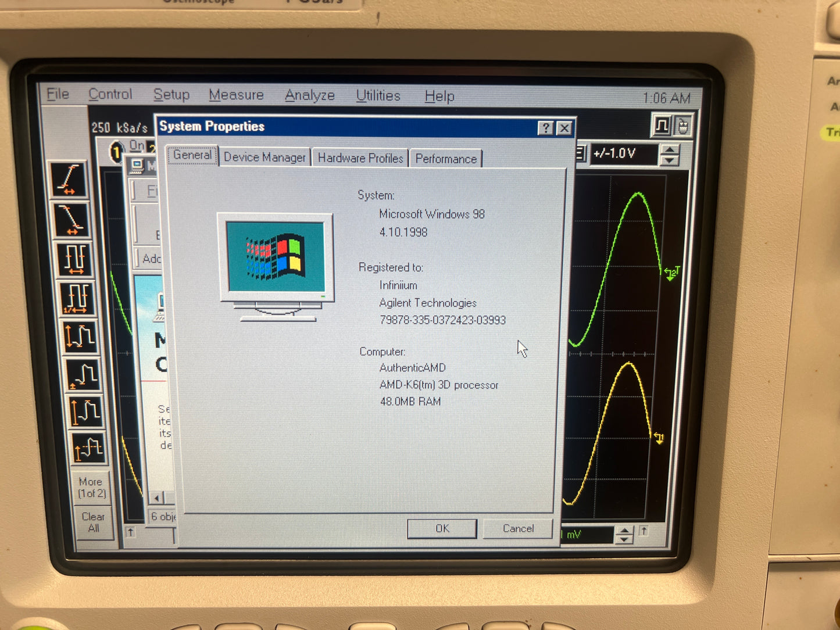The width and height of the screenshot is (840, 630).
Task: Click the measurement icon with small ± symbol
Action: click(83, 374)
